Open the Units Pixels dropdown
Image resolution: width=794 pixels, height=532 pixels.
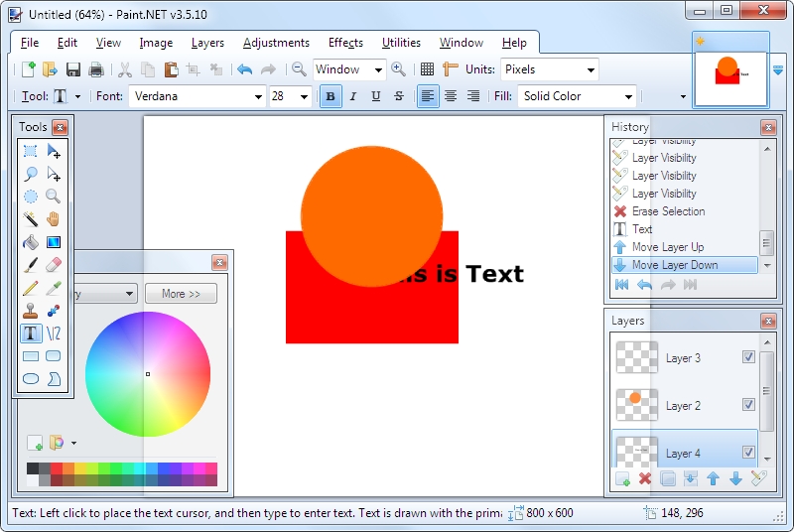[x=592, y=69]
